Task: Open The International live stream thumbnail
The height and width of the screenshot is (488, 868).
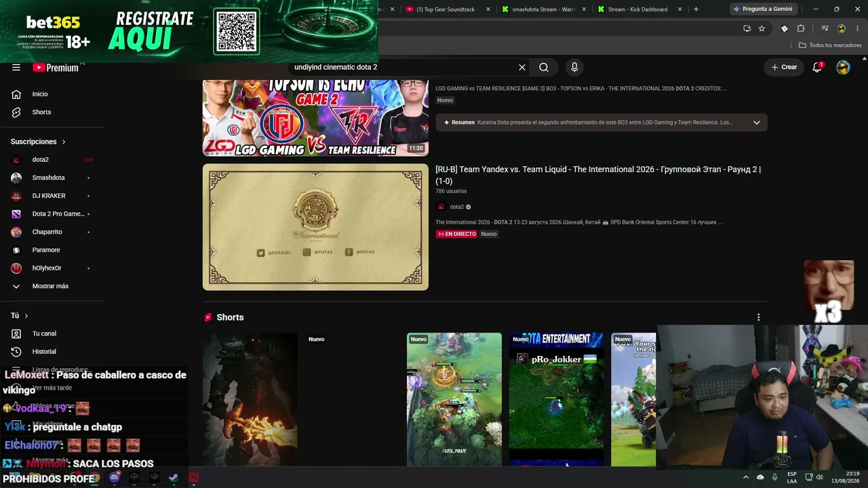Action: click(x=315, y=227)
